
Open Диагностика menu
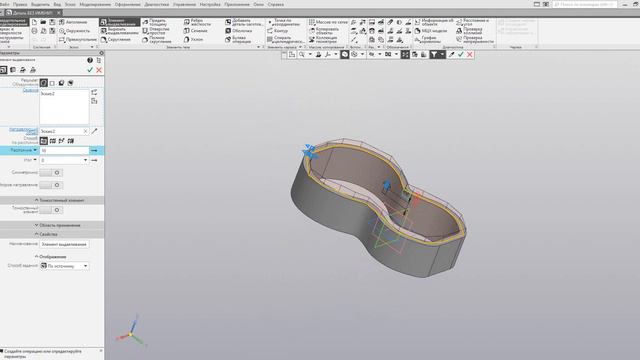click(x=157, y=4)
